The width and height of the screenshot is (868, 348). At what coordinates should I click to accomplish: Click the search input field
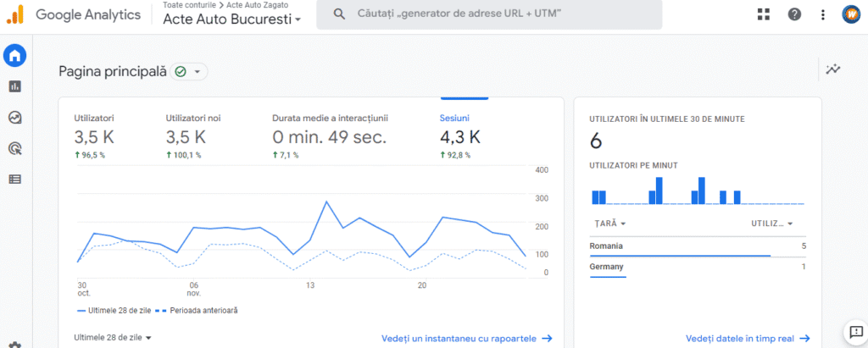pos(489,14)
